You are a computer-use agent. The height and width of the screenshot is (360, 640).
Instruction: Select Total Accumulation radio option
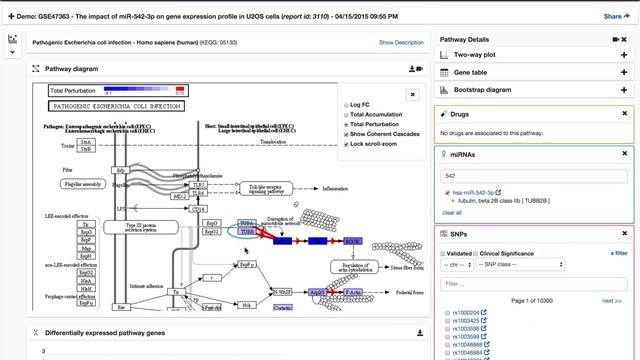pyautogui.click(x=346, y=115)
